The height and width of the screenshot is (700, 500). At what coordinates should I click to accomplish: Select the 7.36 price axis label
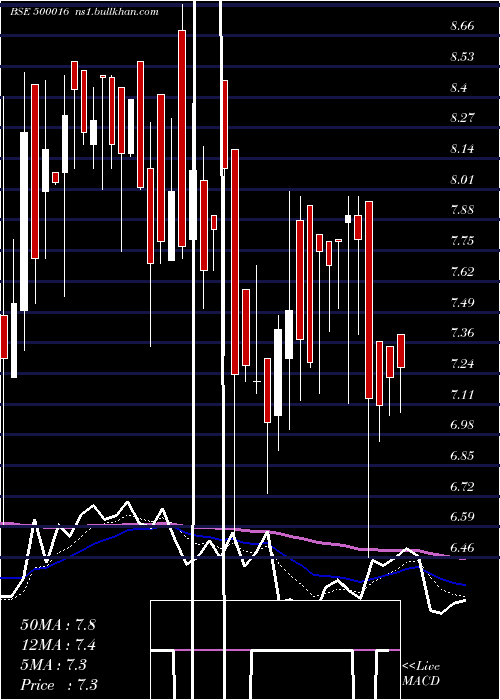(x=462, y=333)
